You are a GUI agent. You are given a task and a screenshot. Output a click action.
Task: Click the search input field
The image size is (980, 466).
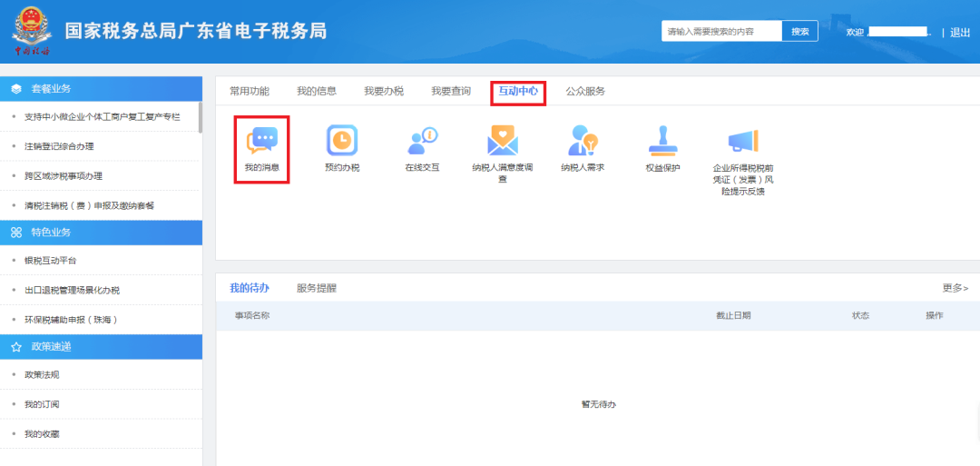point(722,31)
